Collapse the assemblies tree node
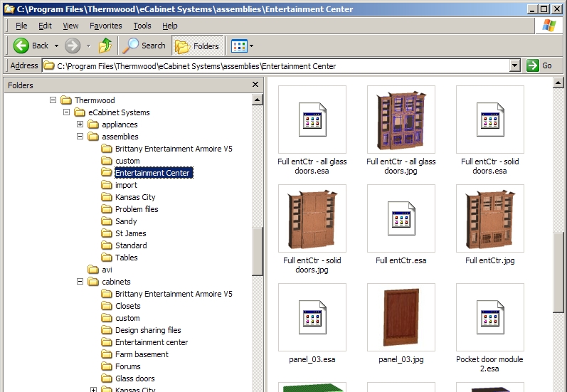The image size is (567, 392). 80,137
